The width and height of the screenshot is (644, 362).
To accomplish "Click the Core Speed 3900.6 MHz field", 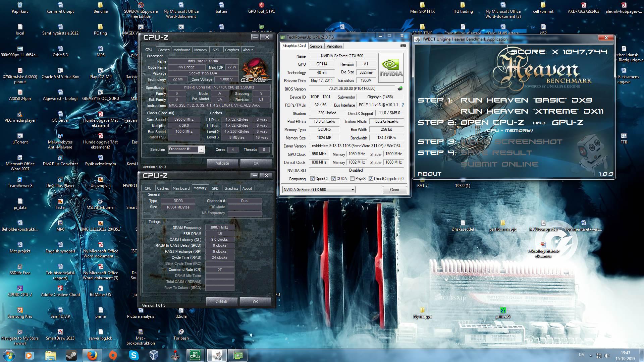I will pos(184,120).
